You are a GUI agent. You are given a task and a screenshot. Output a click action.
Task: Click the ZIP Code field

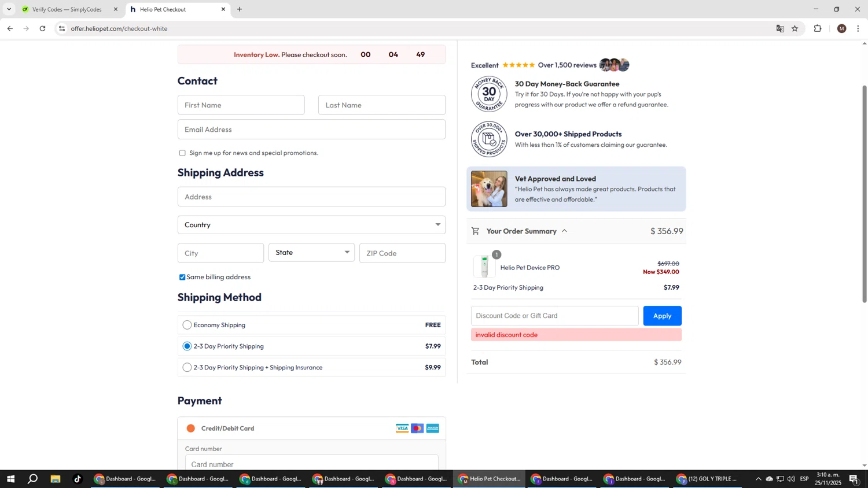(402, 253)
